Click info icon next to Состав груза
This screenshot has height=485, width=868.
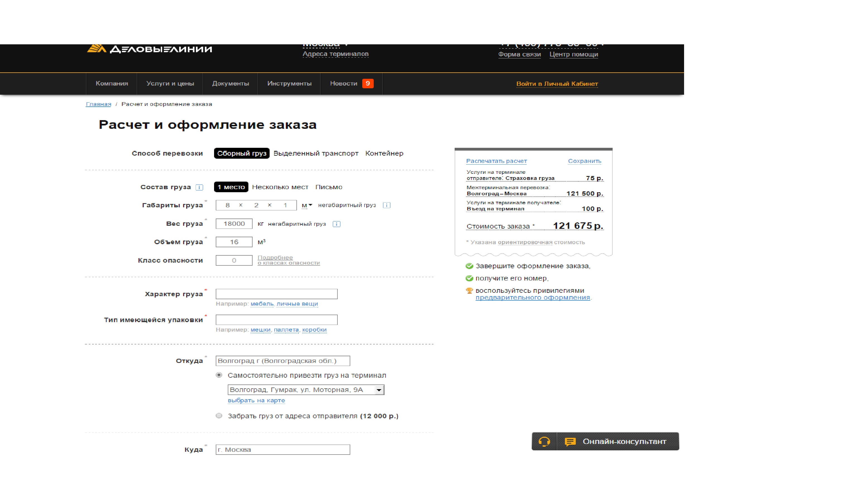click(x=200, y=187)
